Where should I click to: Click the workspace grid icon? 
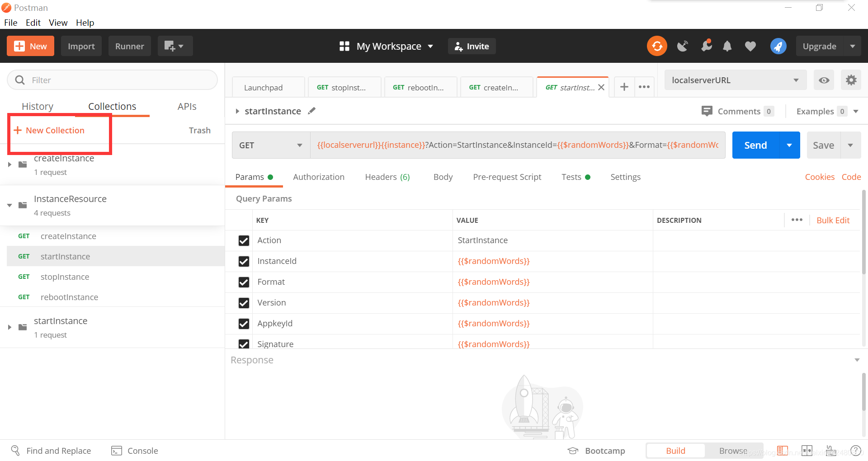[x=344, y=46]
